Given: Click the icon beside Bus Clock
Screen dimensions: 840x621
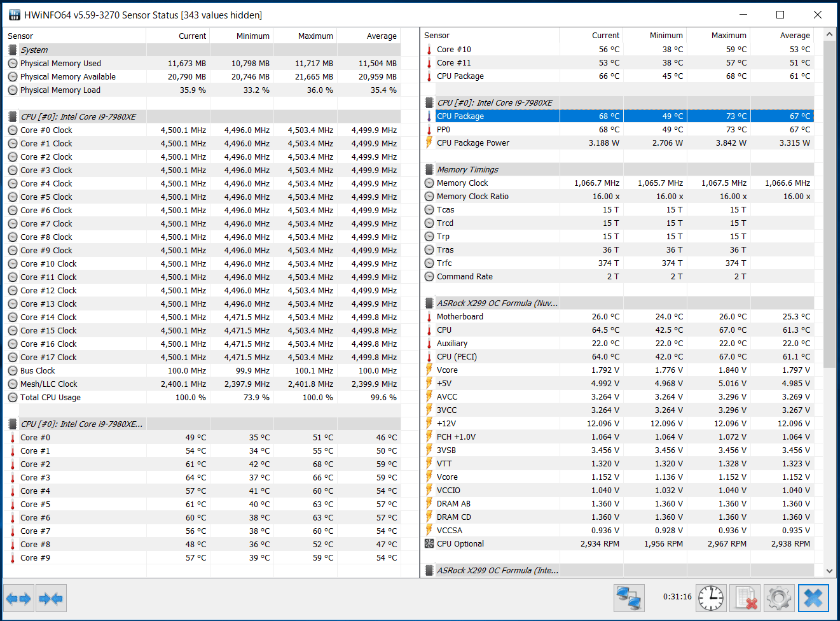Looking at the screenshot, I should pyautogui.click(x=13, y=370).
